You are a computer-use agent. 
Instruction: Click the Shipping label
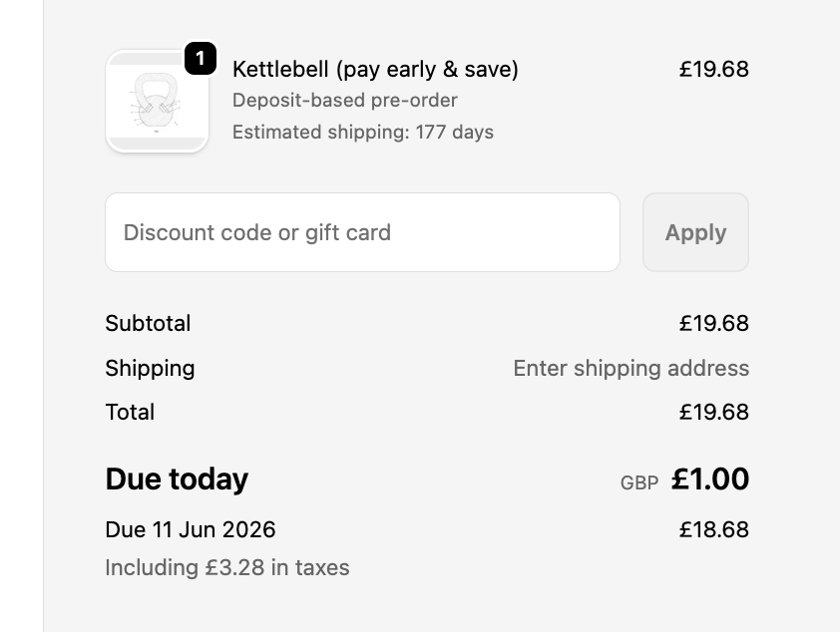click(x=150, y=368)
